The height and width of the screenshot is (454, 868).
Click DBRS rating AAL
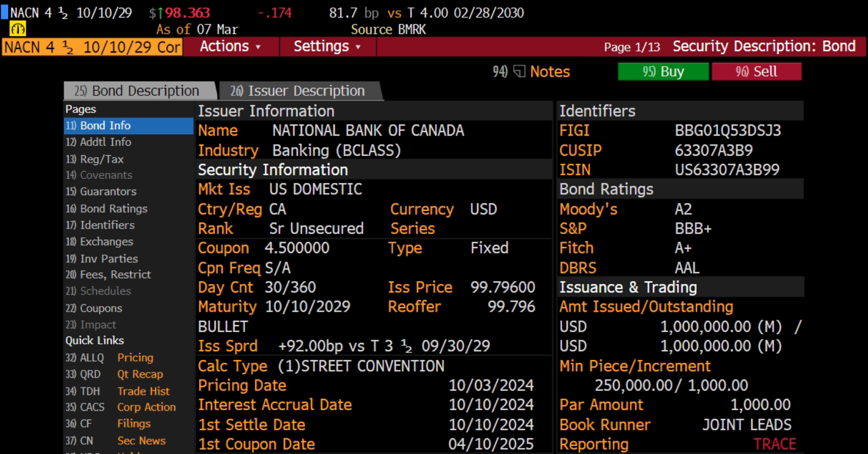pos(687,268)
